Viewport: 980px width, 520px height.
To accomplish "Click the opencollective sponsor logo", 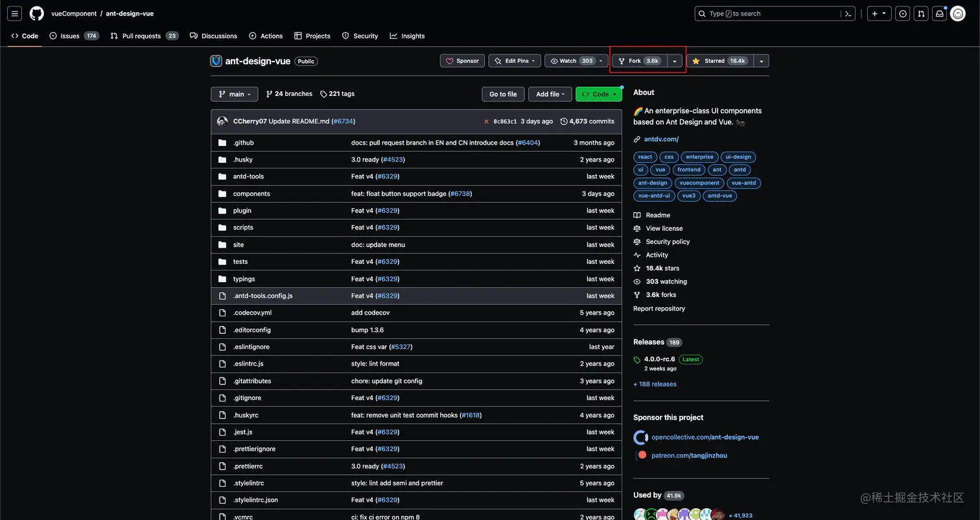I will (640, 437).
